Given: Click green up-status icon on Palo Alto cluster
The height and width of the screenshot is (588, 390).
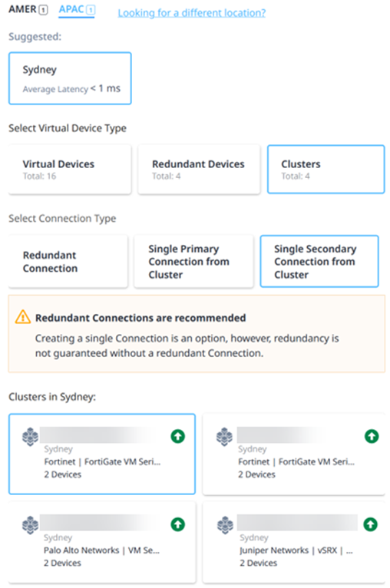Looking at the screenshot, I should click(x=178, y=524).
